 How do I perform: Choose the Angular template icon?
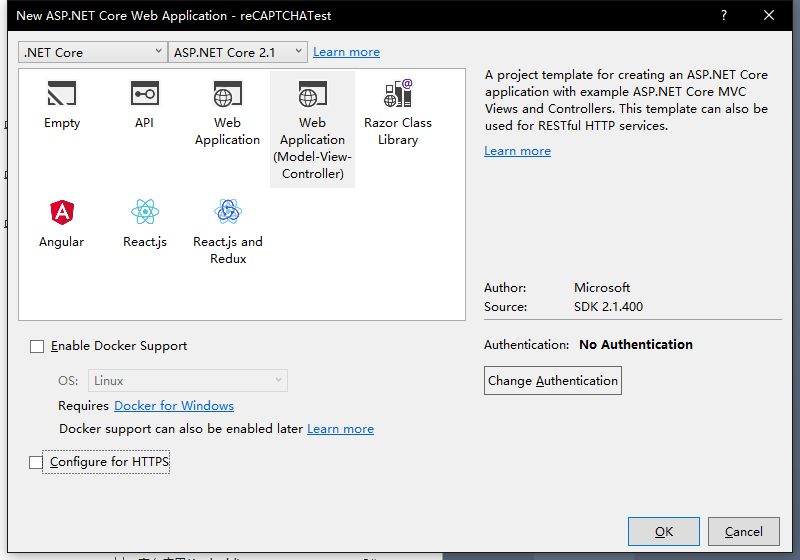62,212
